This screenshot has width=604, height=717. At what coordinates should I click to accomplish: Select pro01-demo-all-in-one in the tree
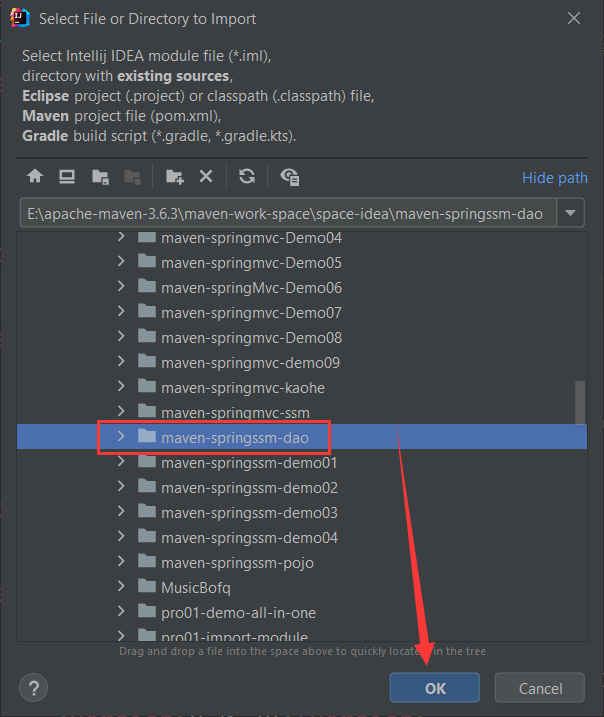click(238, 613)
